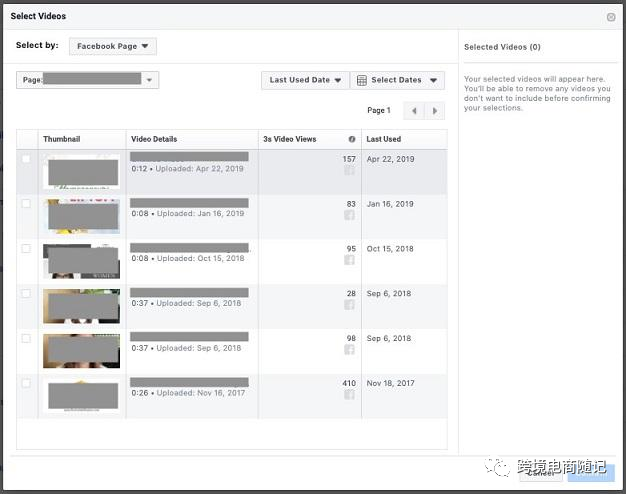Check the video uploaded Jan 16, 2019
The height and width of the screenshot is (494, 626).
26,204
